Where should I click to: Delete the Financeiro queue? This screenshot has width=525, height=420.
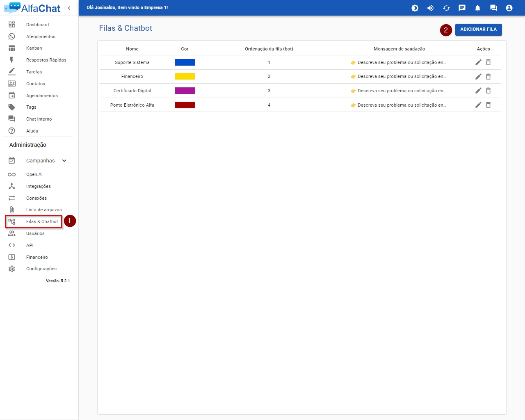click(488, 77)
